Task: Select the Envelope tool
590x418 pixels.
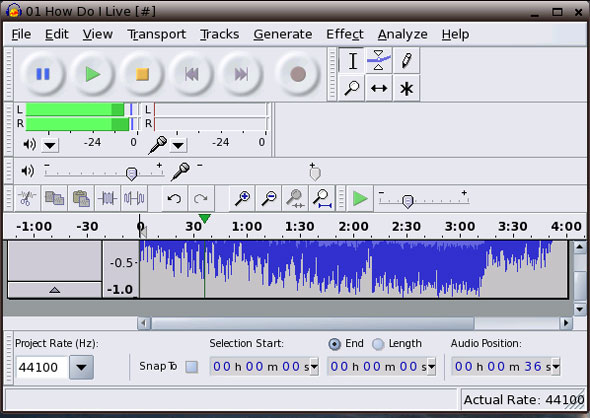Action: [379, 61]
